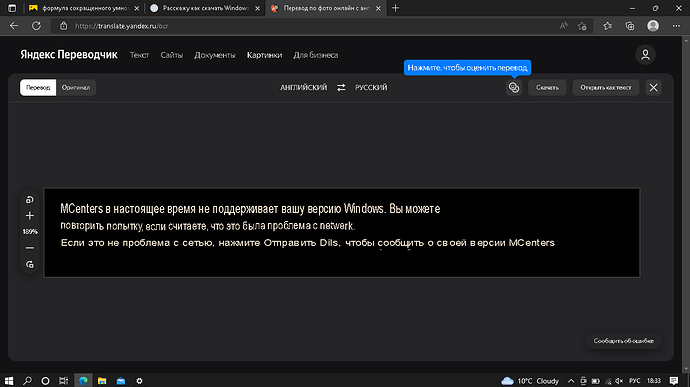Click the translated image preview
Image resolution: width=690 pixels, height=387 pixels.
342,232
